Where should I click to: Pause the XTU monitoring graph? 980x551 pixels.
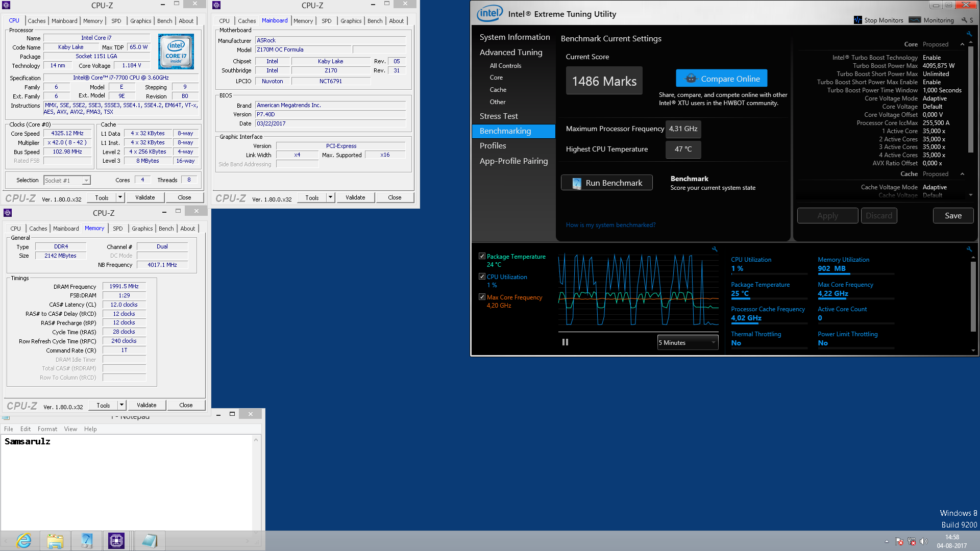click(x=565, y=342)
